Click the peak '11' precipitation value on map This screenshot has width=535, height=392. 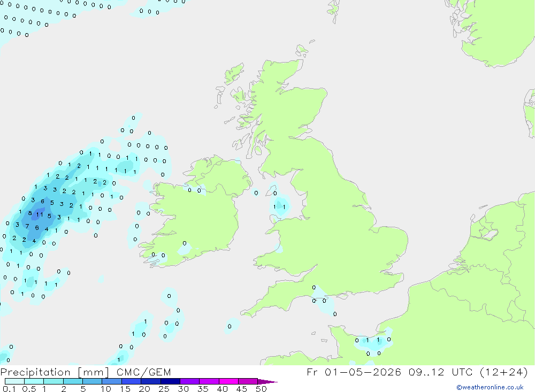40,214
